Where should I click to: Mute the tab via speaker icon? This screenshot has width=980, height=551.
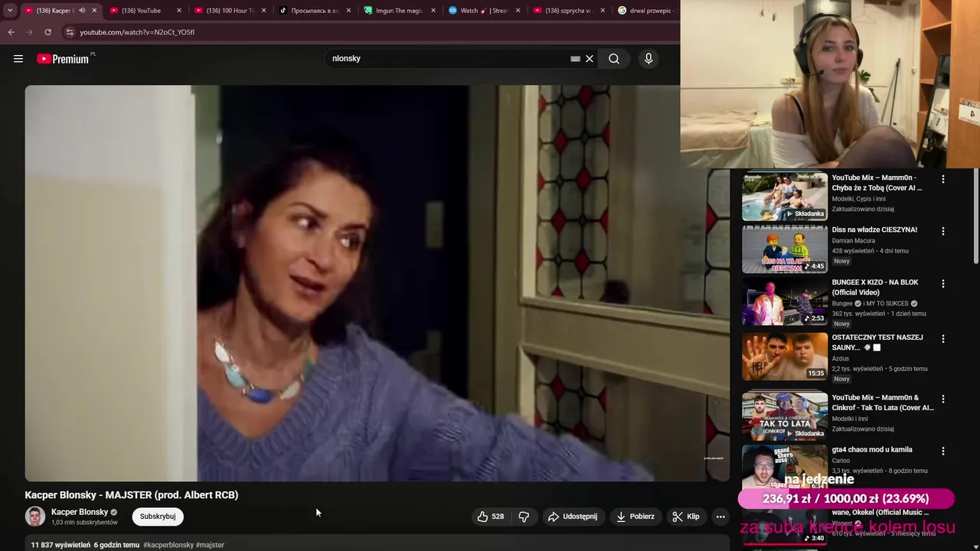(82, 11)
